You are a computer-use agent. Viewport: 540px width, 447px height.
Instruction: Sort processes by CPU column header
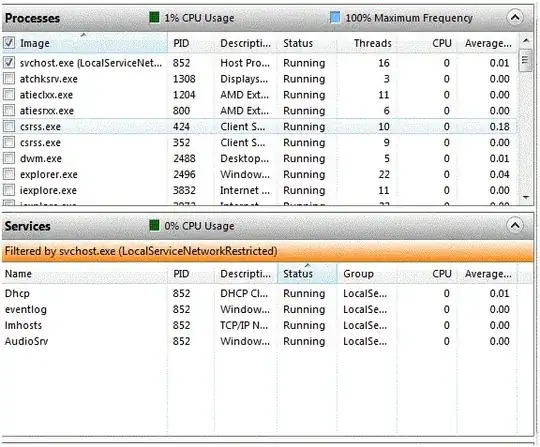[x=427, y=43]
